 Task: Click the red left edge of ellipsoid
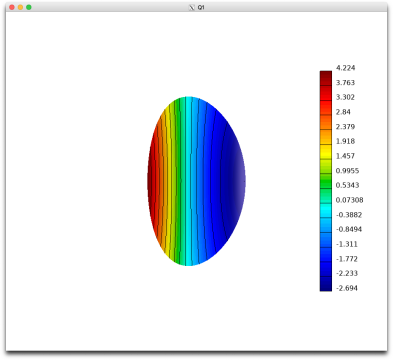point(151,180)
